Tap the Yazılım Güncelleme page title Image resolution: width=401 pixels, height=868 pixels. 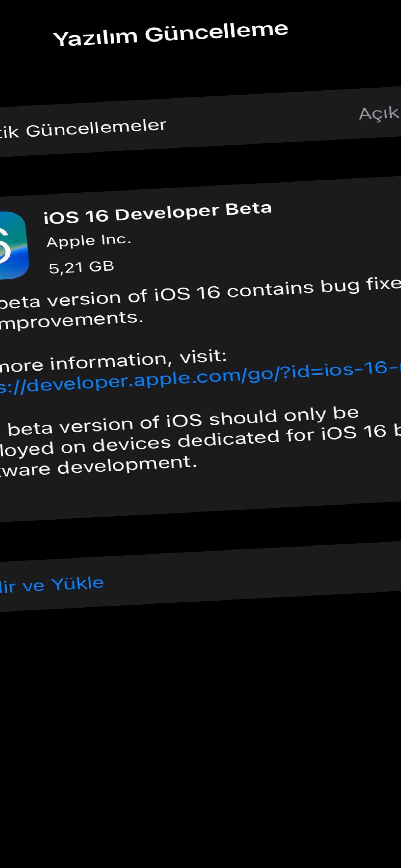[171, 34]
